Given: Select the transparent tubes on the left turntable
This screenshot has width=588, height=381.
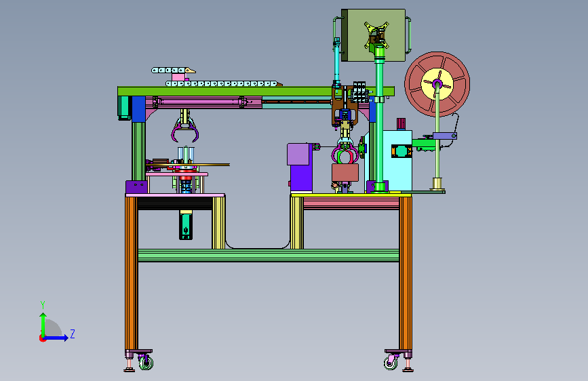Looking at the screenshot, I should tap(186, 154).
